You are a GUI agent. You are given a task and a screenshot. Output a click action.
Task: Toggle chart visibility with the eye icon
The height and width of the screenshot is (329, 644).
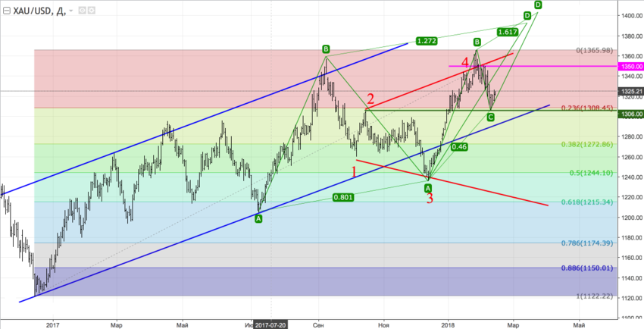click(x=83, y=11)
